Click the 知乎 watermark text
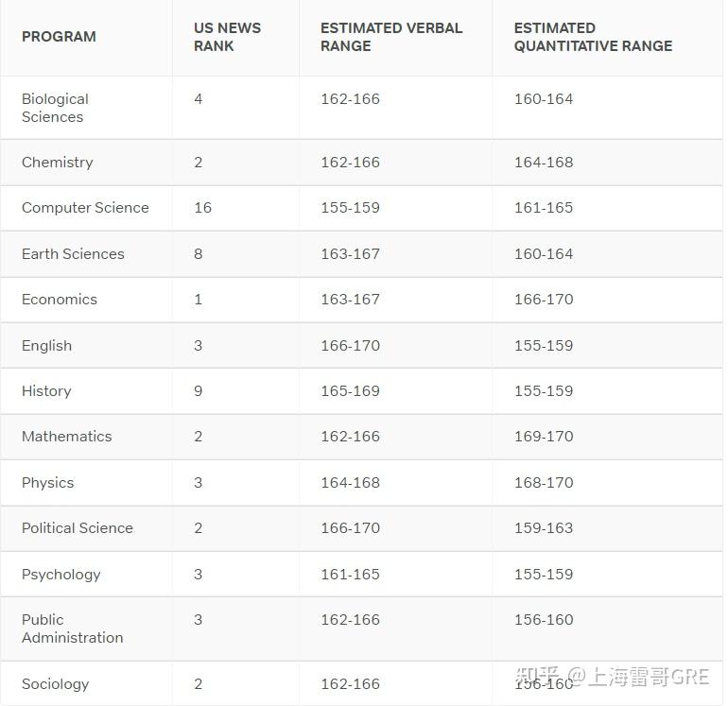The image size is (728, 706). coord(536,677)
